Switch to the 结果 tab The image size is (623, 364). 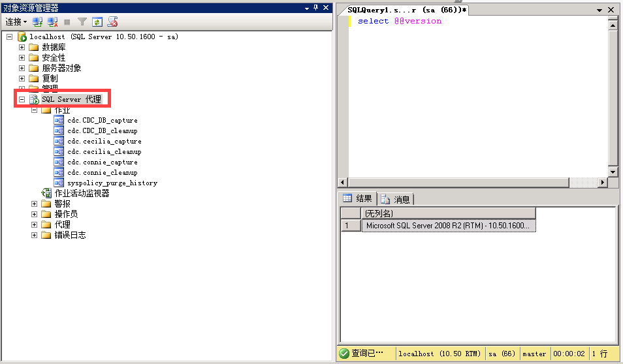point(358,198)
